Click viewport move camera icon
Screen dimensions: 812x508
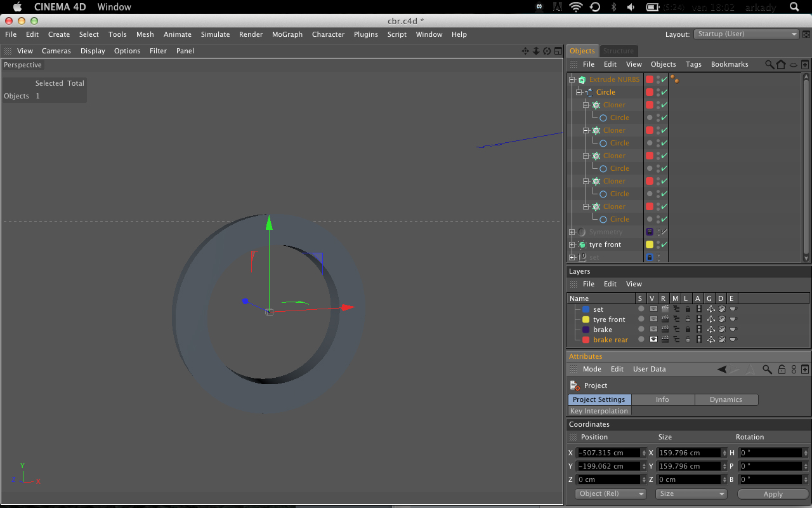point(525,51)
